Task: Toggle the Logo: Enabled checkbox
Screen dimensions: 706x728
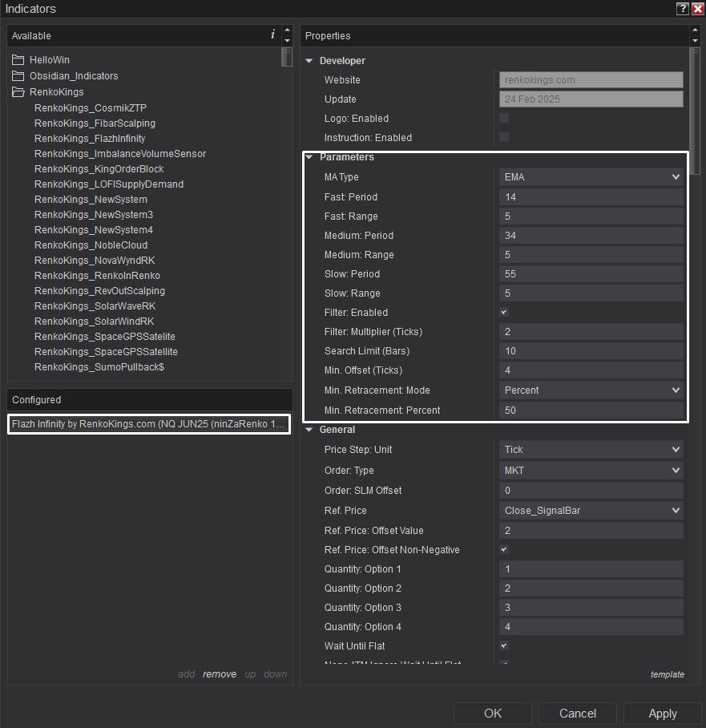Action: [x=504, y=118]
